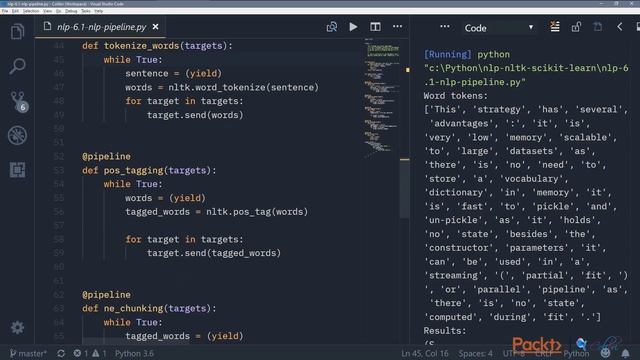
Task: Open the Manage gear menu
Action: (x=17, y=327)
